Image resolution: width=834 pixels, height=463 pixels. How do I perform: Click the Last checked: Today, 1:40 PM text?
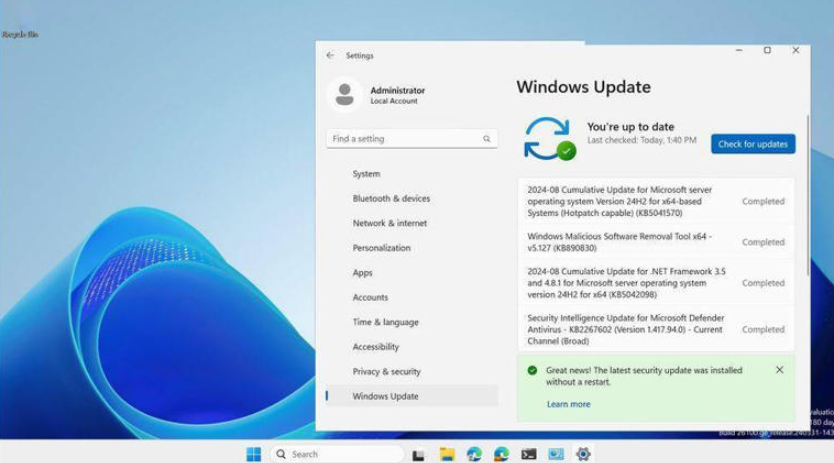tap(641, 140)
